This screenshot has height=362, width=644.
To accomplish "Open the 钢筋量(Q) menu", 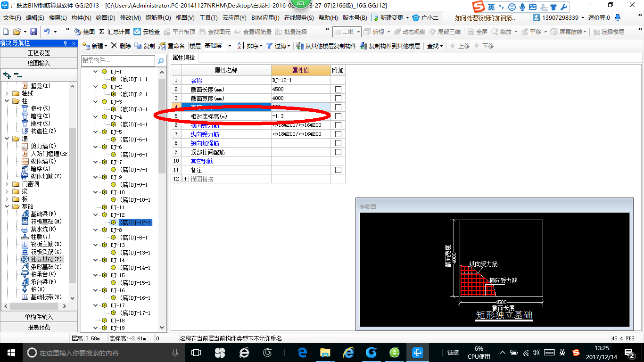I will 158,18.
